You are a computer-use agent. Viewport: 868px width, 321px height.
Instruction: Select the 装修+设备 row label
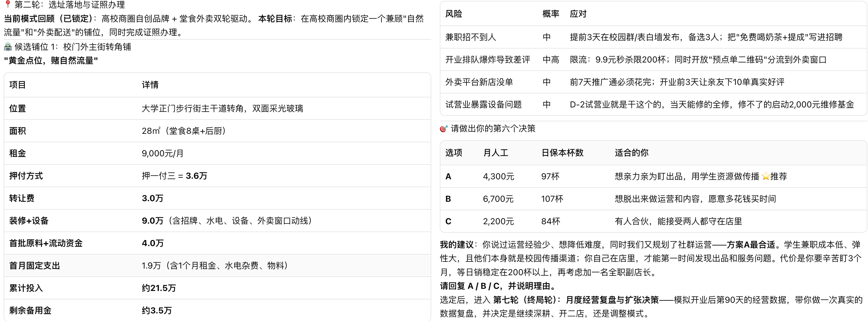click(x=29, y=221)
